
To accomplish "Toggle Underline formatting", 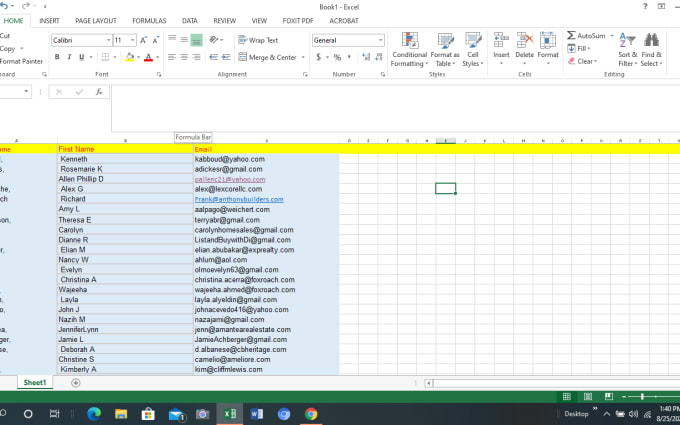I will (81, 57).
